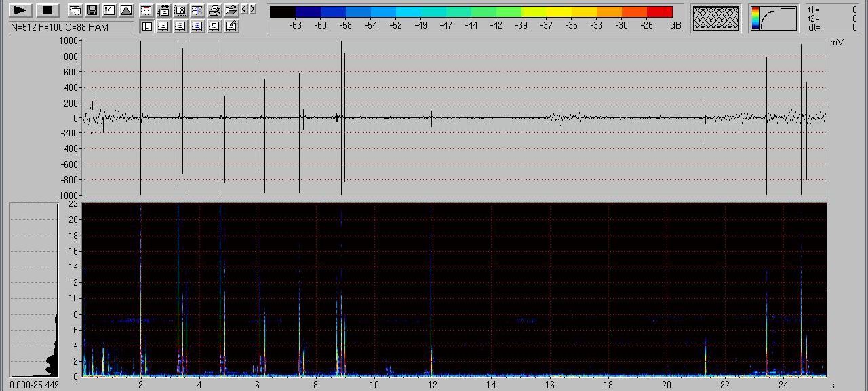Click the dotted selection rectangle icon
The height and width of the screenshot is (391, 868).
(180, 10)
